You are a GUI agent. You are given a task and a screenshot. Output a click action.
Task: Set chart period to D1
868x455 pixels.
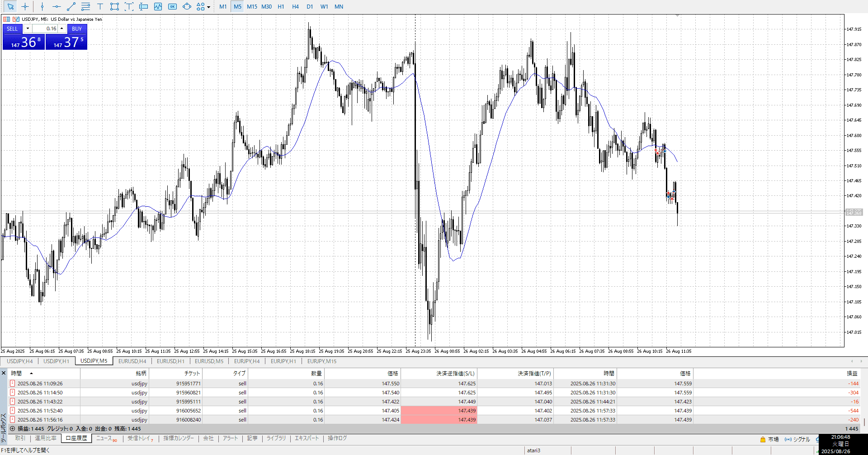click(x=310, y=7)
